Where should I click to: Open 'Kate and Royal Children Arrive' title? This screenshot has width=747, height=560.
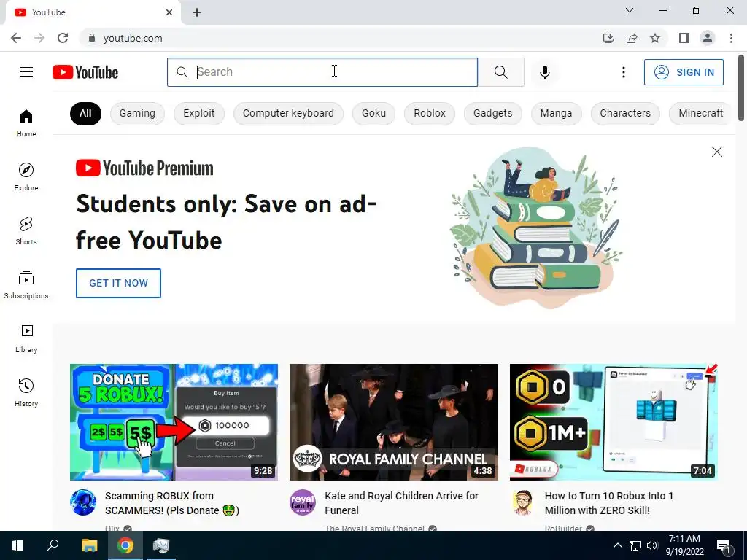(x=401, y=503)
